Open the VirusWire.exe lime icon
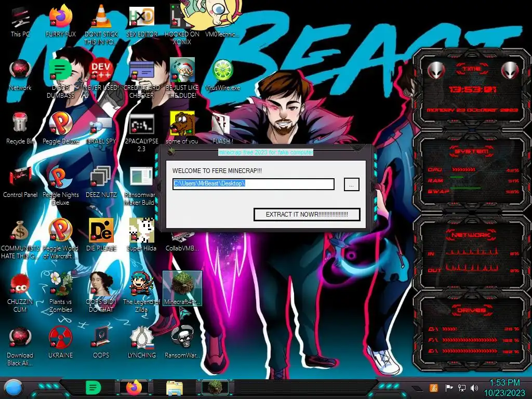This screenshot has height=399, width=532. pos(222,75)
